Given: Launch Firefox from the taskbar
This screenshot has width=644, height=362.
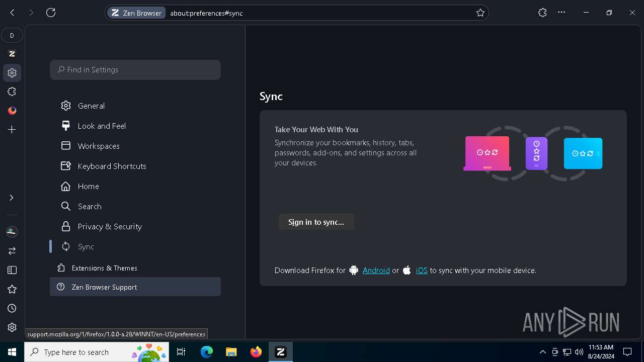Looking at the screenshot, I should 256,352.
